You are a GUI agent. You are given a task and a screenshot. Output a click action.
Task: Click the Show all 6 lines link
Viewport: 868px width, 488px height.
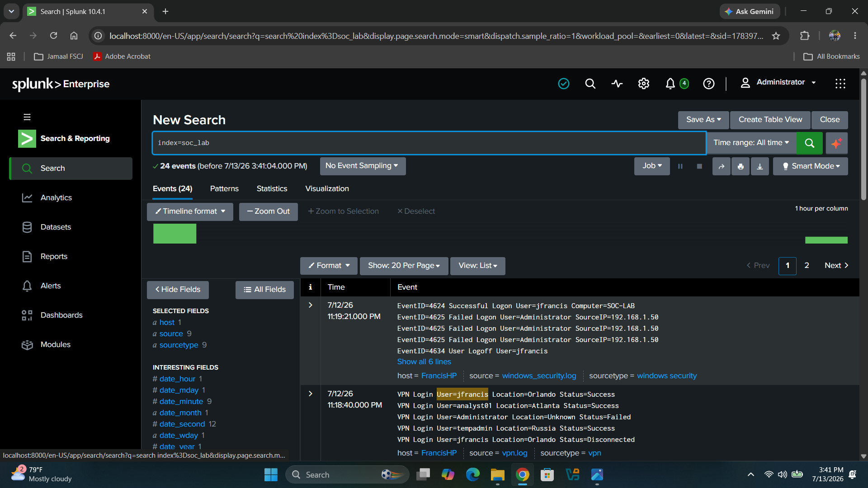click(424, 362)
